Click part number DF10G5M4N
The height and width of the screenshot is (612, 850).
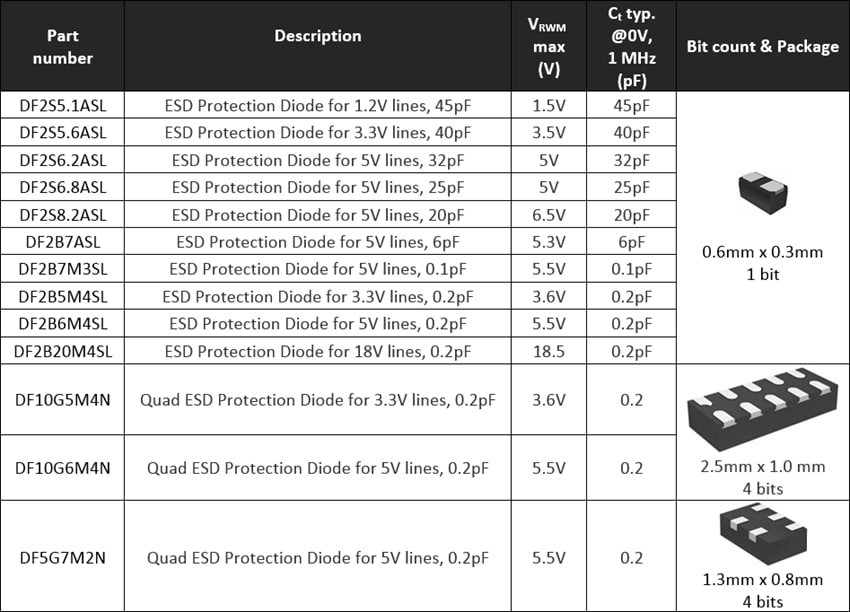[x=63, y=400]
